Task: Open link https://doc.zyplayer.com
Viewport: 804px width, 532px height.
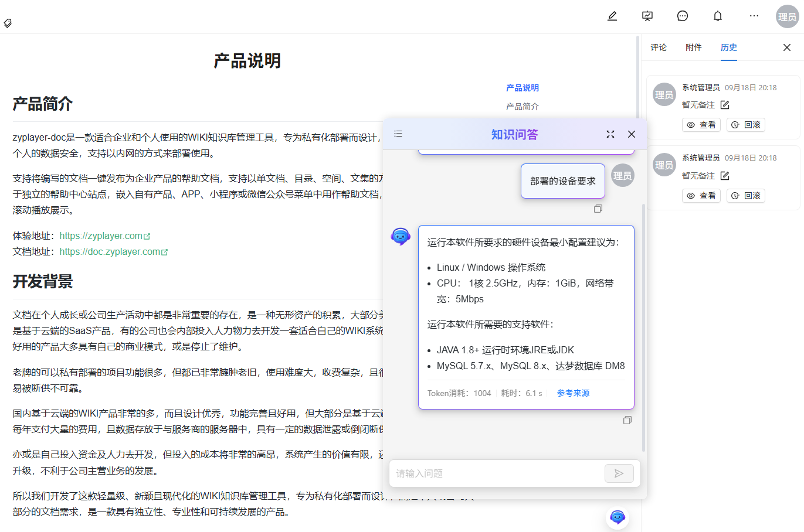Action: 114,252
